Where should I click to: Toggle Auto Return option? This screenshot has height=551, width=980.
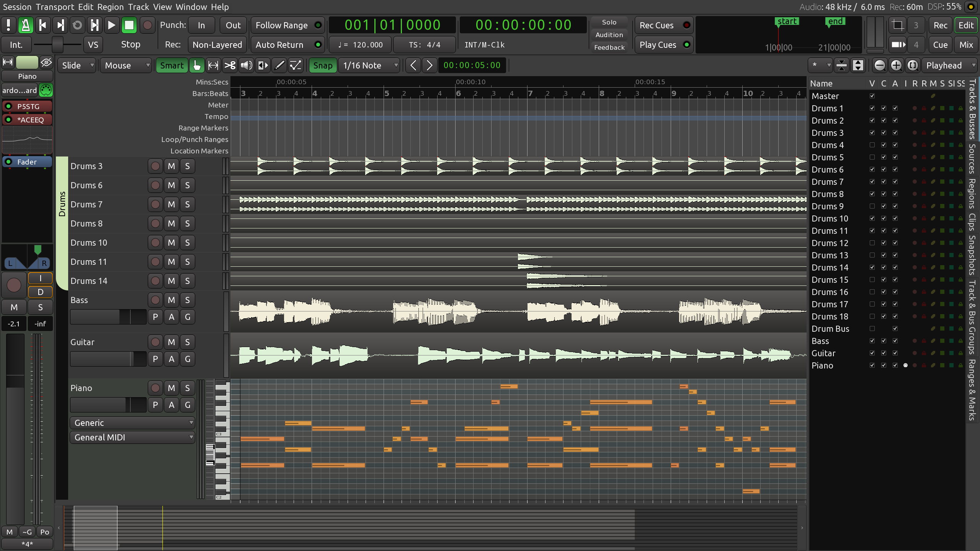288,45
